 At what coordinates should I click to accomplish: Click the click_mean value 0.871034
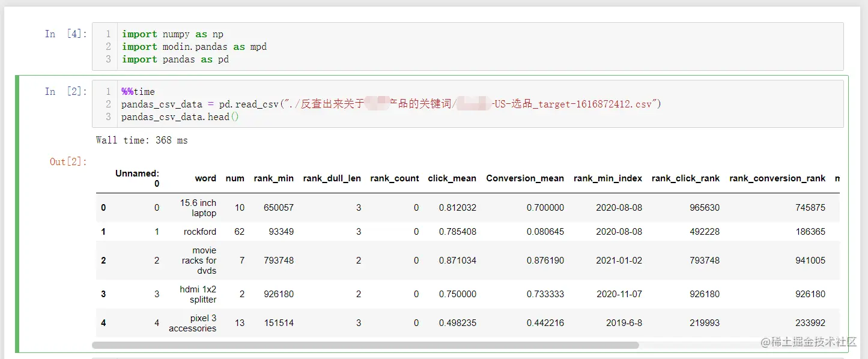click(x=458, y=261)
